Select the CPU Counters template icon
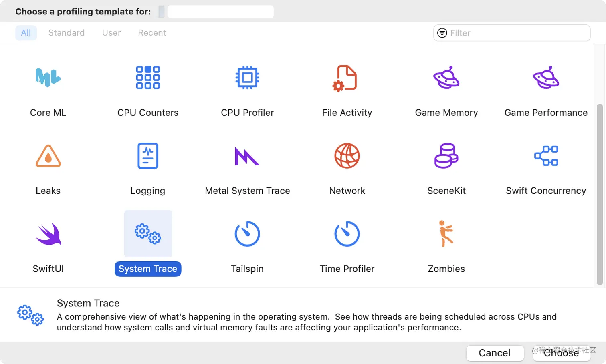 coord(148,77)
